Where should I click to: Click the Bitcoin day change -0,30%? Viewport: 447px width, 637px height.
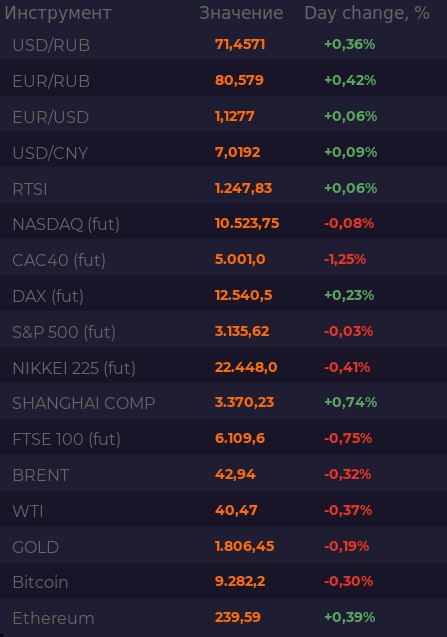click(x=349, y=581)
